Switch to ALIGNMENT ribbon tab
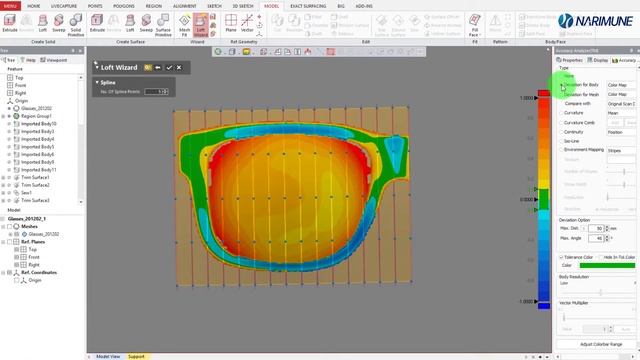Screen dimensions: 640x360 click(x=184, y=6)
